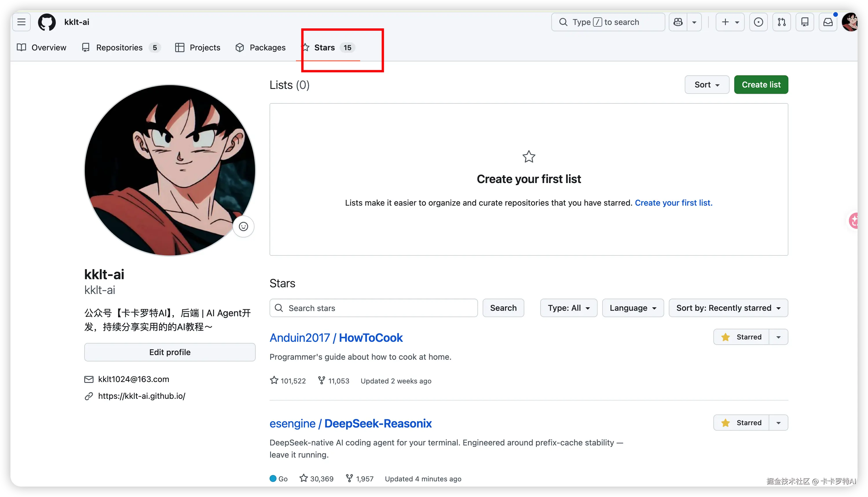Click the kklt-ai name in header
The image size is (868, 497).
77,22
